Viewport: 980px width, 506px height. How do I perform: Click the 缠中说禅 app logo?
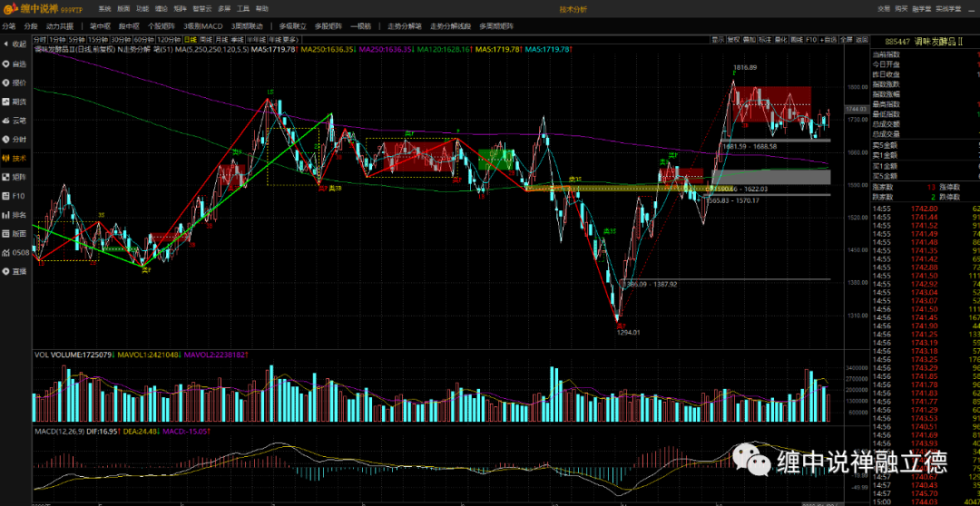pyautogui.click(x=42, y=9)
